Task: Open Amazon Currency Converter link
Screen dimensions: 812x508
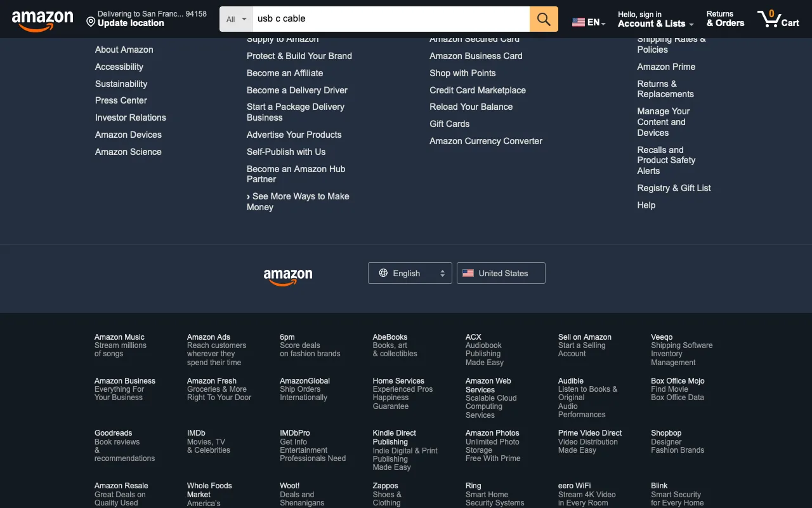Action: (x=486, y=141)
